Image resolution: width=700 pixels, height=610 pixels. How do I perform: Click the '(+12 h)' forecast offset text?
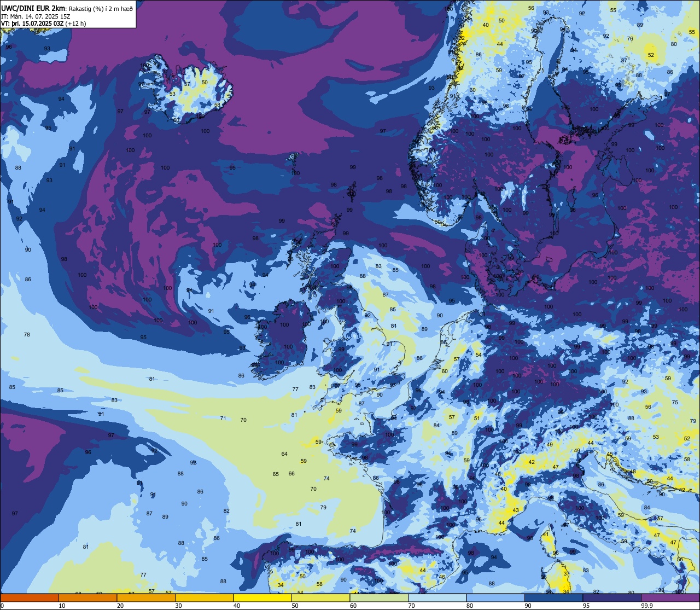click(75, 24)
